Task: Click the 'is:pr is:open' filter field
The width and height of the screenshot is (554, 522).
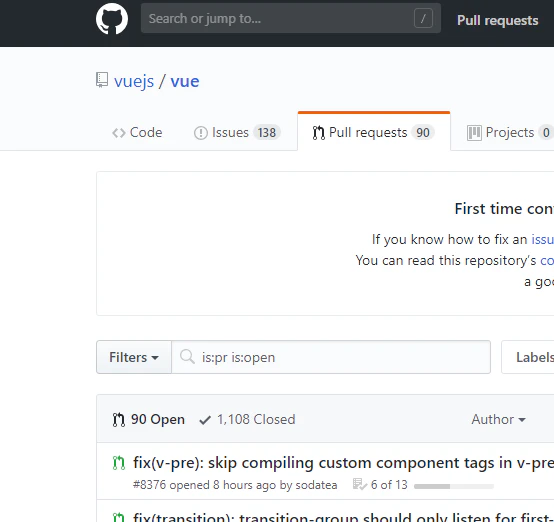Action: coord(331,357)
